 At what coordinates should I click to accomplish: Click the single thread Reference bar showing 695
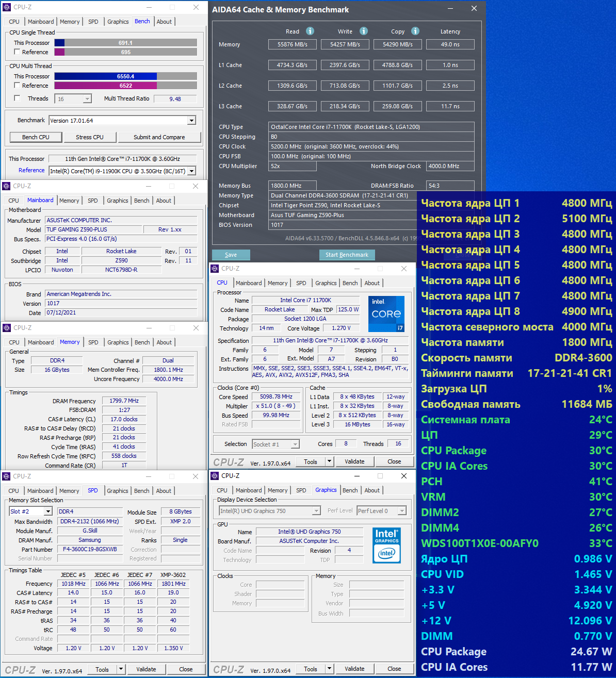125,52
